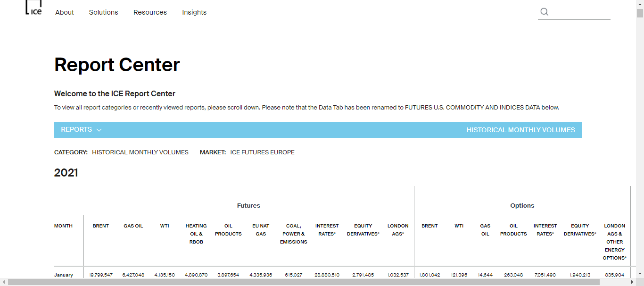Click the value 3,897,654
The image size is (644, 286).
point(228,275)
